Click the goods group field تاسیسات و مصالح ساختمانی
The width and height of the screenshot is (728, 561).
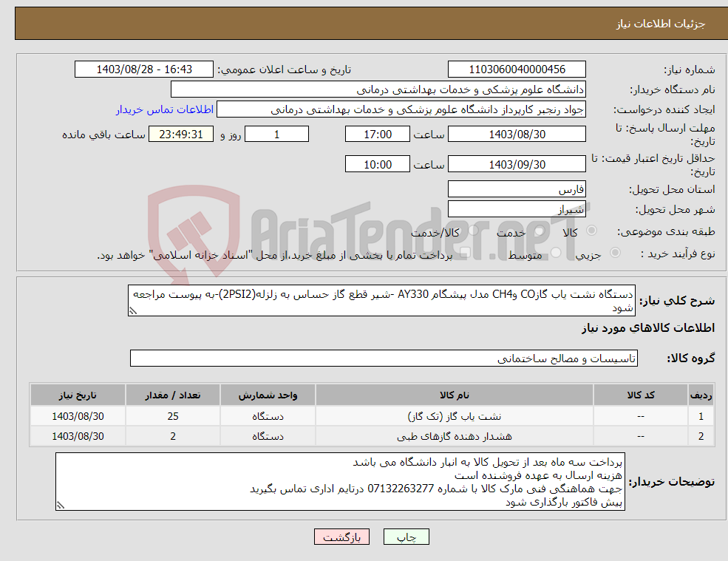(384, 358)
